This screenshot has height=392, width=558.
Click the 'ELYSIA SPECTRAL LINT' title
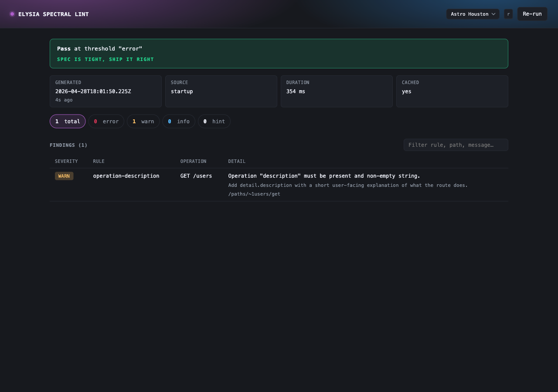click(54, 14)
